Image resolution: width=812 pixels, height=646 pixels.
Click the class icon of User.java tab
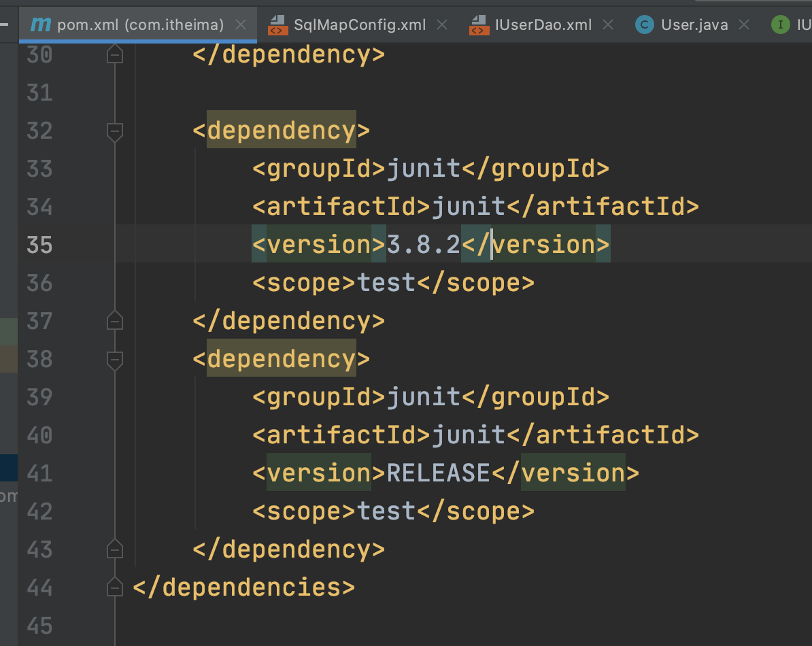click(645, 24)
